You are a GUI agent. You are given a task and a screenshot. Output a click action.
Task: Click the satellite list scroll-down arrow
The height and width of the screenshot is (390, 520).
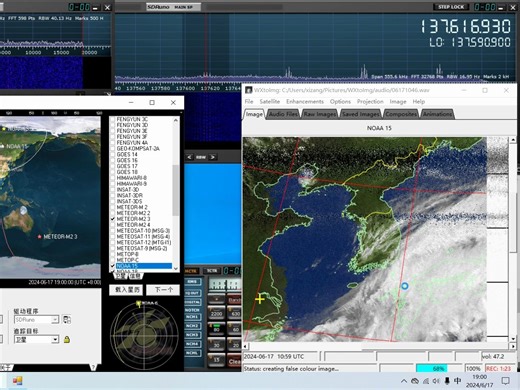pos(176,269)
